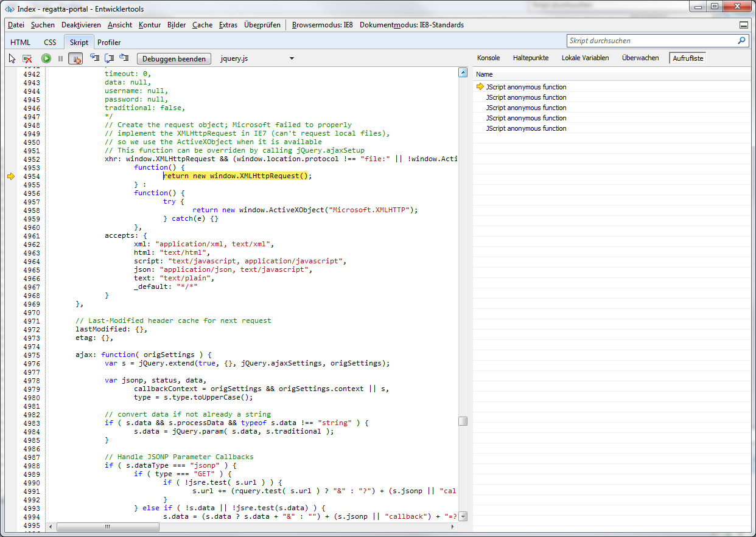This screenshot has height=537, width=756.
Task: Click in the Skript durchsuchen search field
Action: tap(650, 41)
